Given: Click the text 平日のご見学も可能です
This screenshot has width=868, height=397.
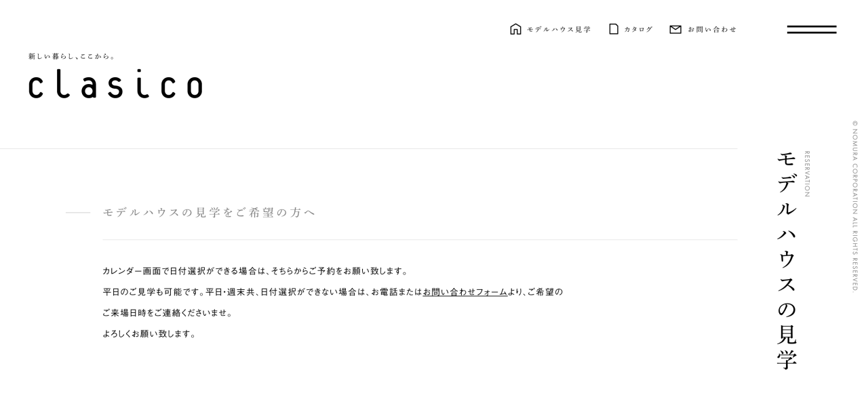Looking at the screenshot, I should [x=153, y=292].
